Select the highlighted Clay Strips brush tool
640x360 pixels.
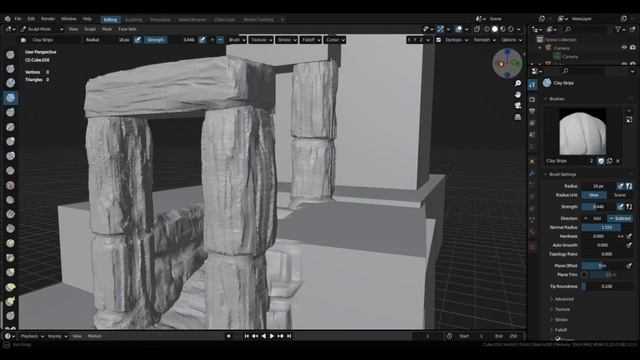tap(11, 98)
